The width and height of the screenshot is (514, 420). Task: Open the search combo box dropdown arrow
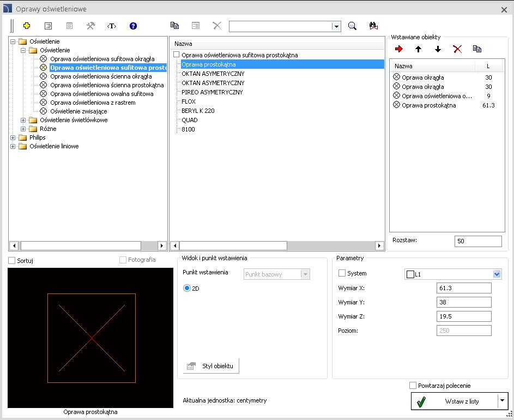pyautogui.click(x=336, y=26)
